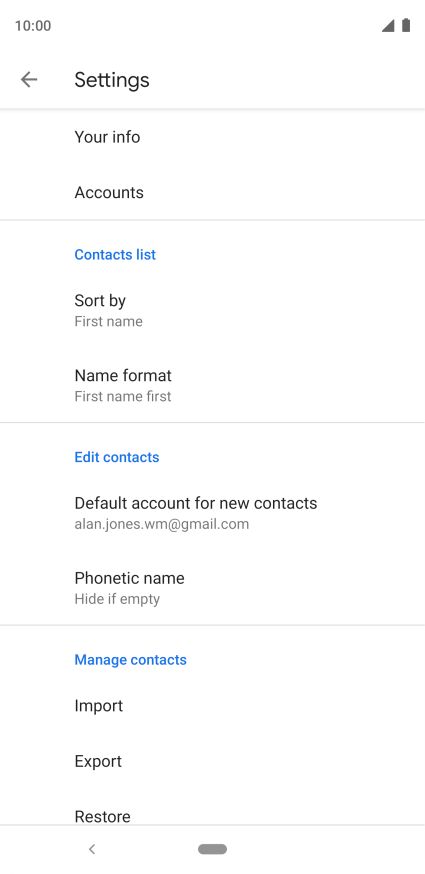Tap the back arrow next to Settings
Image resolution: width=425 pixels, height=874 pixels.
click(29, 80)
